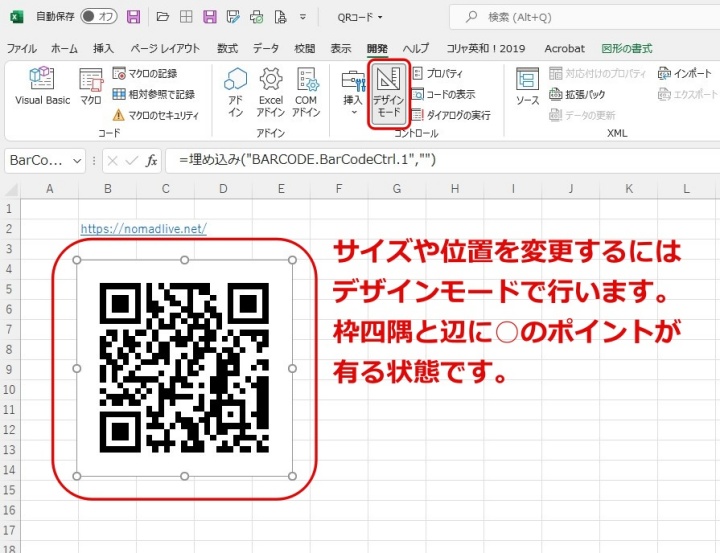Toggle 相対参照で記録 option
This screenshot has width=720, height=553.
coord(154,95)
